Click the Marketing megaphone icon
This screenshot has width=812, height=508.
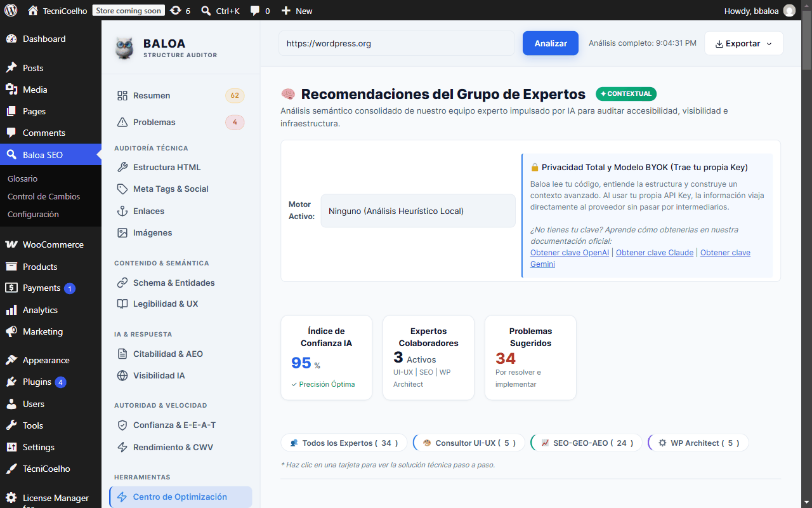click(11, 331)
